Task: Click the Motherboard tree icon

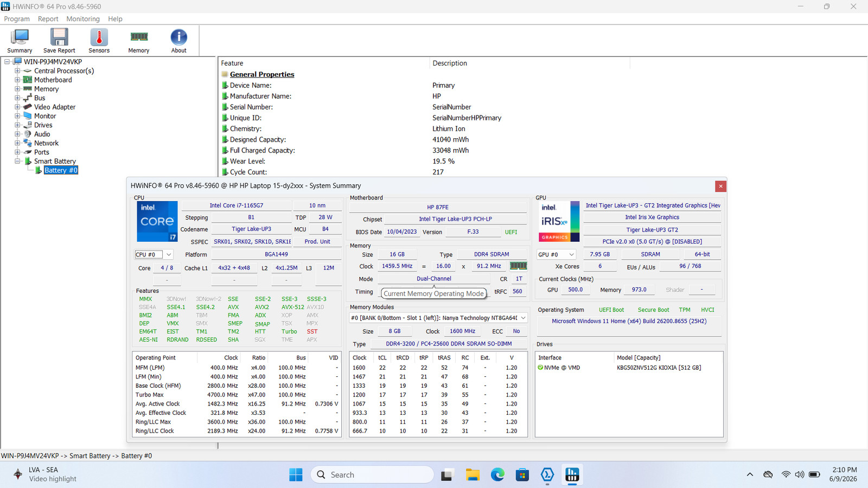Action: pos(28,80)
